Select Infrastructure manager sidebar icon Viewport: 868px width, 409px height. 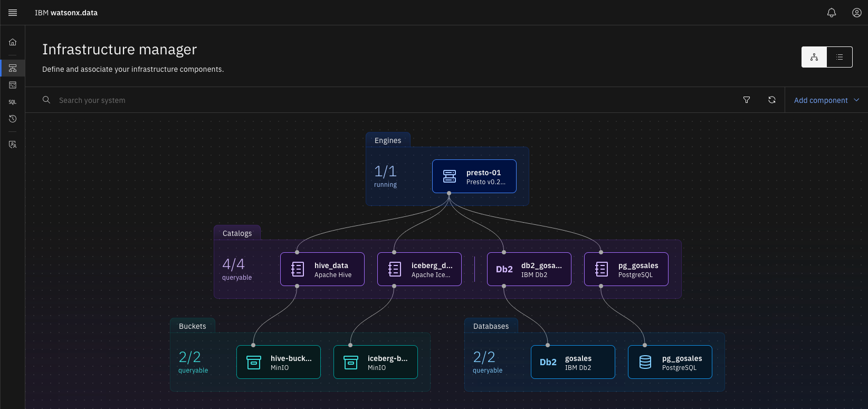[13, 68]
